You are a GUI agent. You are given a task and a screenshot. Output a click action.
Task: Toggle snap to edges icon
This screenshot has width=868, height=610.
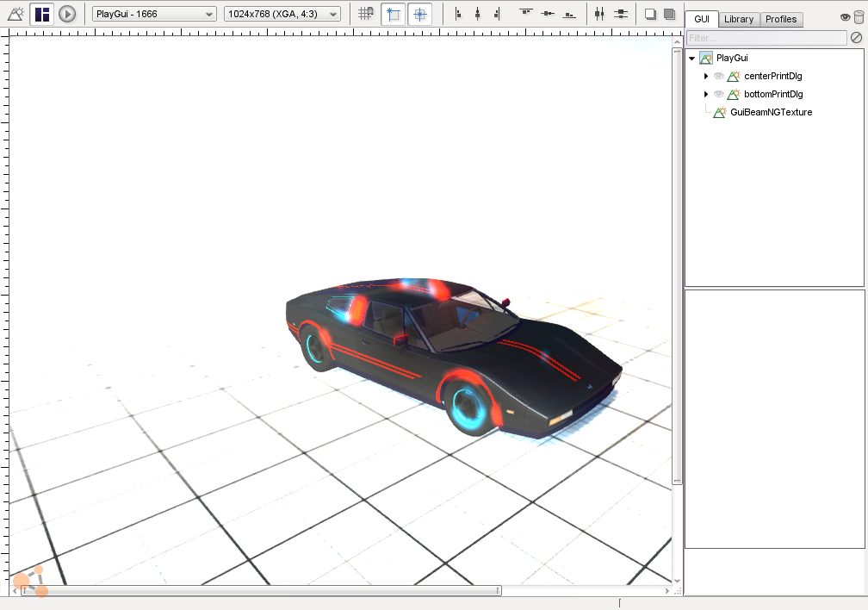(394, 14)
